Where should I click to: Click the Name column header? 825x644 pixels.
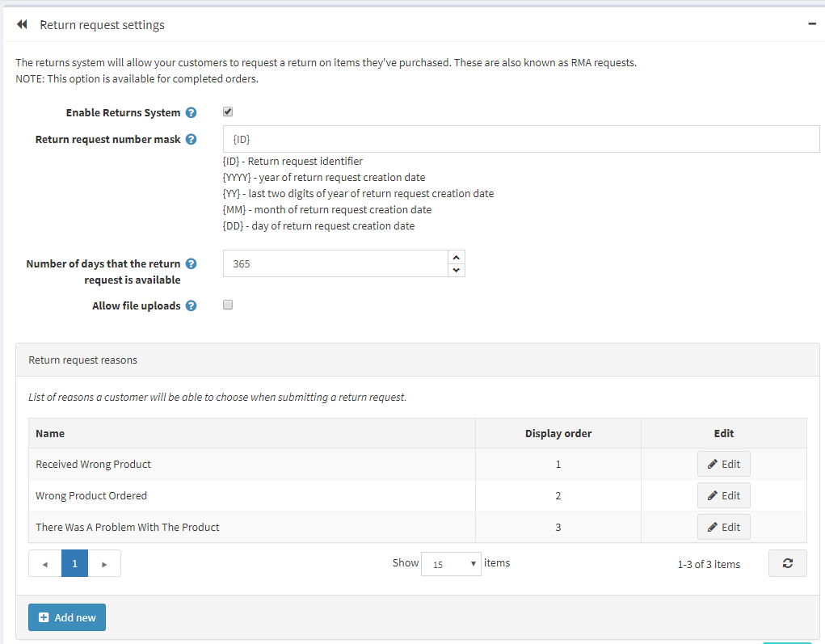[50, 434]
